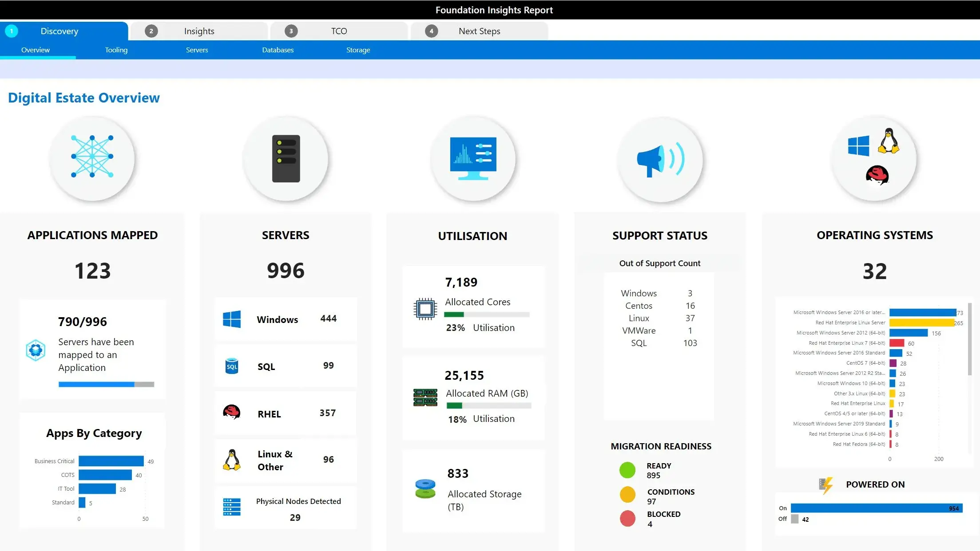The width and height of the screenshot is (980, 551).
Task: Click the yellow CONDITIONS status circle
Action: pyautogui.click(x=627, y=495)
